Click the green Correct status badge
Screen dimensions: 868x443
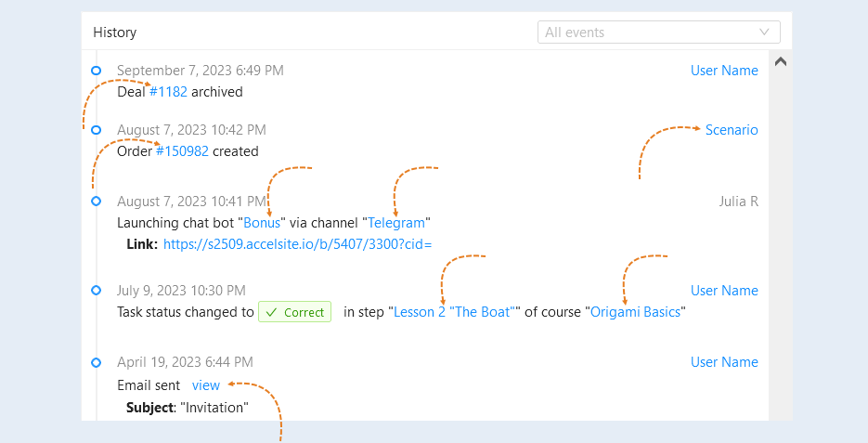coord(295,312)
